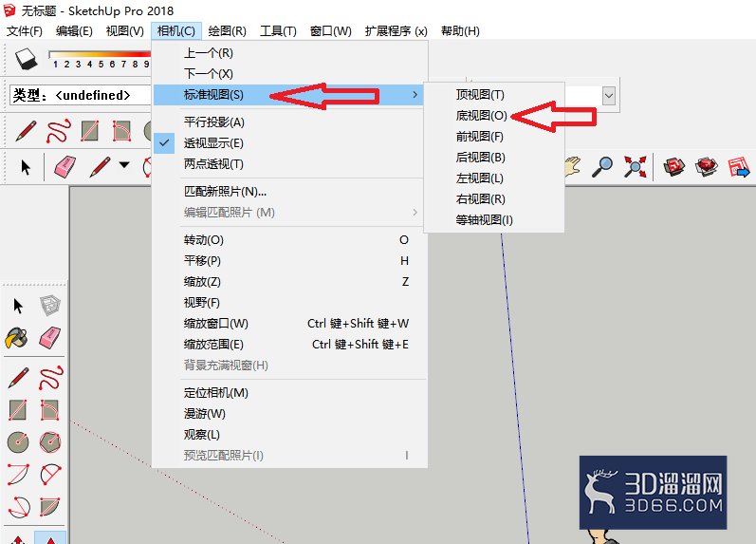This screenshot has width=756, height=544.
Task: Select 缩放范围(E) zoom extents command
Action: pos(290,345)
